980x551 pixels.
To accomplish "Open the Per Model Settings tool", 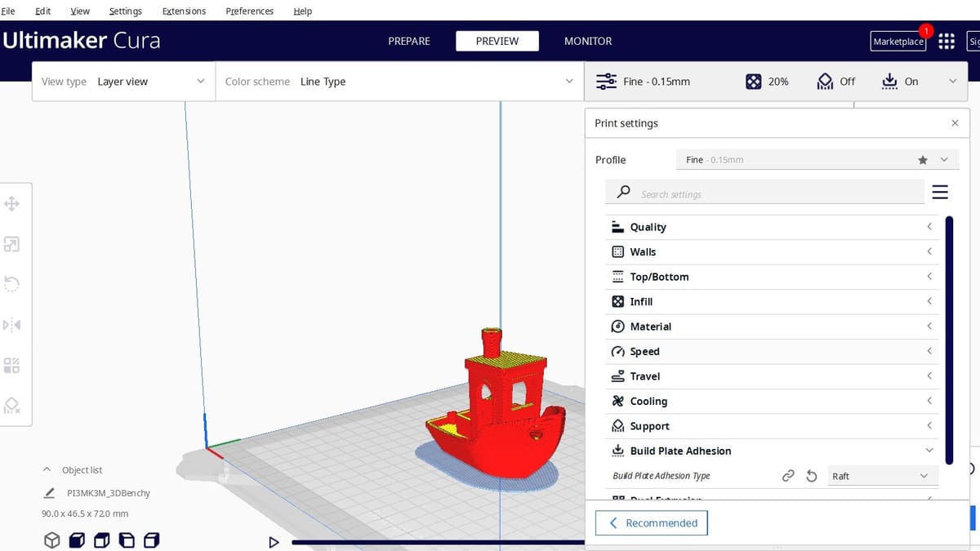I will tap(12, 365).
